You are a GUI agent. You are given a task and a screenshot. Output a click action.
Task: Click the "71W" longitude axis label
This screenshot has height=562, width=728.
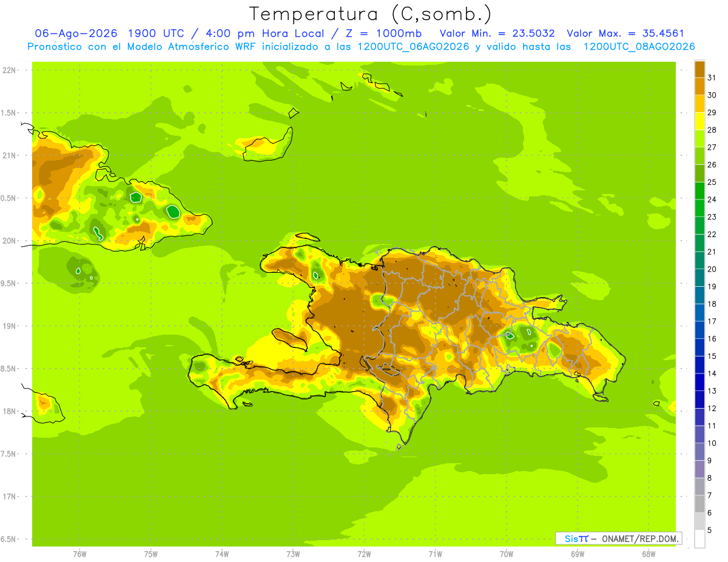pyautogui.click(x=435, y=554)
